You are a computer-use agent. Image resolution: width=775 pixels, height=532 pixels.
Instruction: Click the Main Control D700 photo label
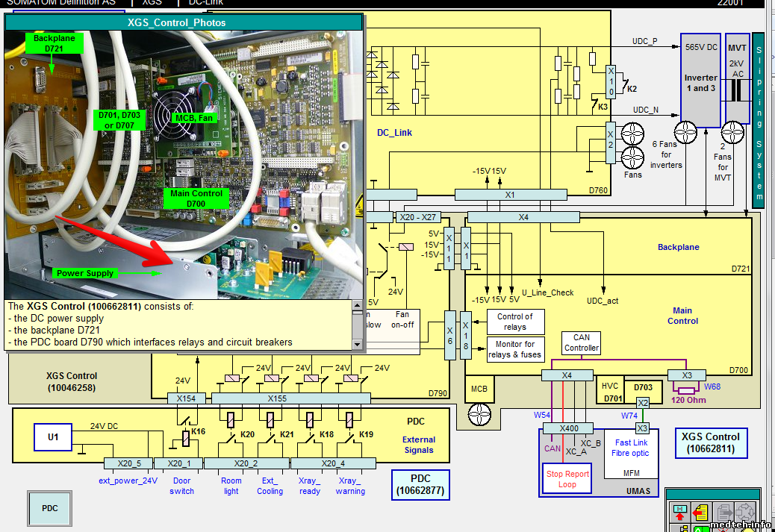(196, 198)
